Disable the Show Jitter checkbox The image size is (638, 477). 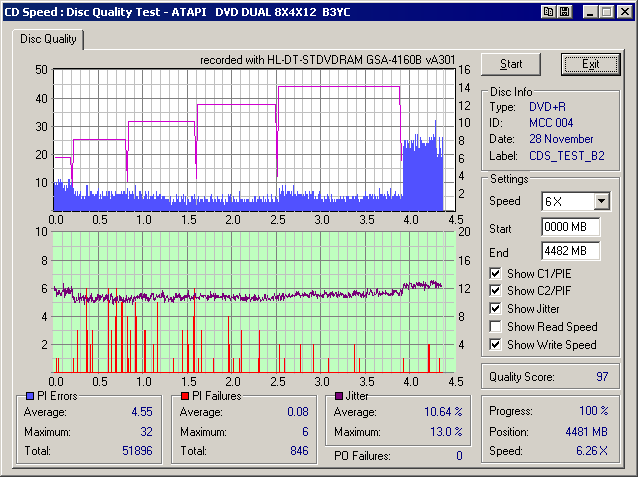coord(495,309)
